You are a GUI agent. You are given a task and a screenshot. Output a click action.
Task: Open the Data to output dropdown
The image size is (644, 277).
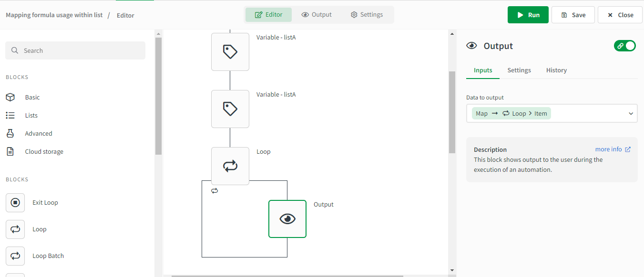[x=552, y=113]
